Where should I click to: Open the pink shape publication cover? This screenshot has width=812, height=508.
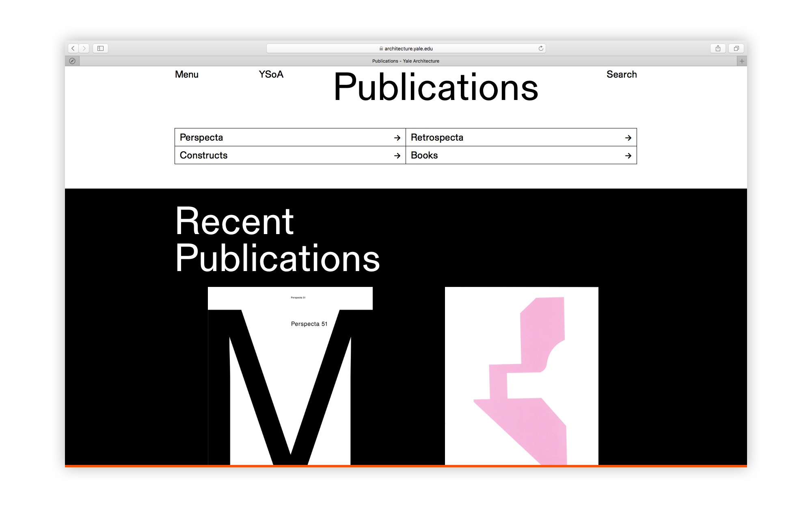(x=521, y=376)
